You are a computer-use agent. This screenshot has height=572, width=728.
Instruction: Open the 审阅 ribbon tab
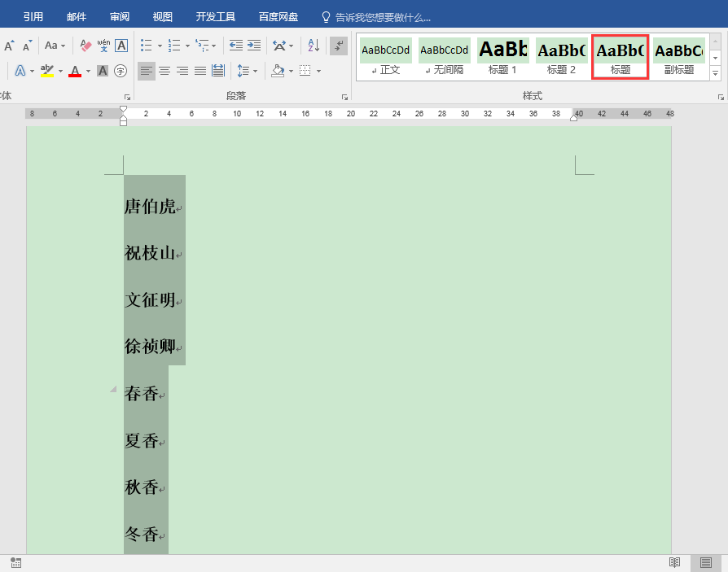[x=120, y=17]
